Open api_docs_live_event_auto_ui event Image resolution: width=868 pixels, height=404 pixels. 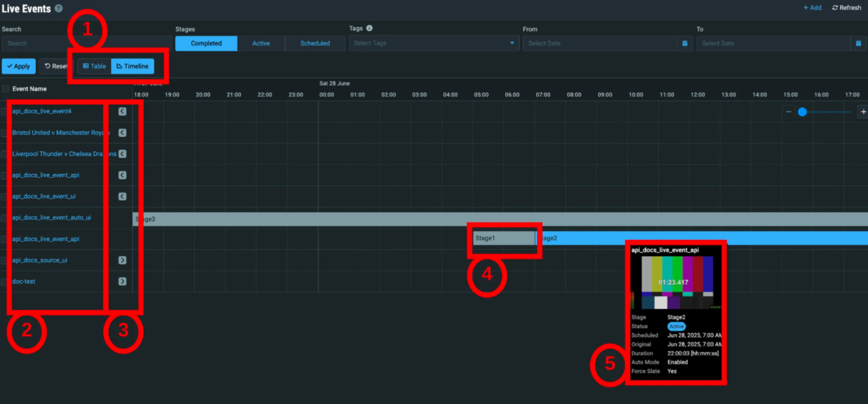pos(52,218)
